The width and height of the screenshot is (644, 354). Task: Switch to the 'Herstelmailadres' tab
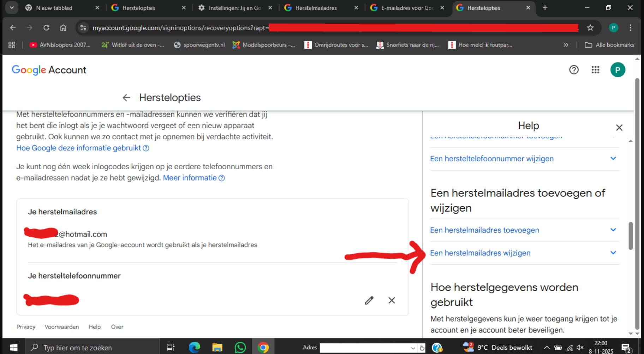click(x=321, y=8)
